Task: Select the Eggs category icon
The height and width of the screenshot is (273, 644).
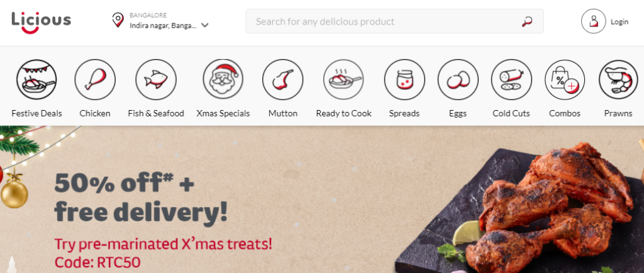Action: 458,80
